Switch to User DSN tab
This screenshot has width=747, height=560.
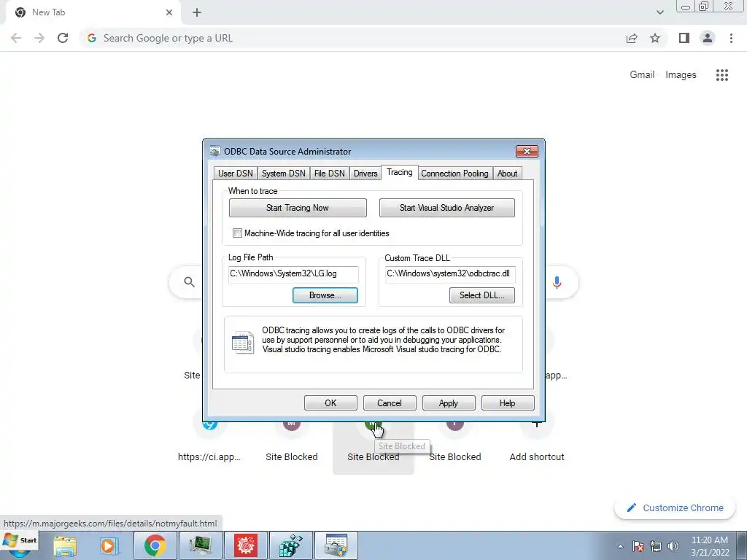click(x=236, y=174)
